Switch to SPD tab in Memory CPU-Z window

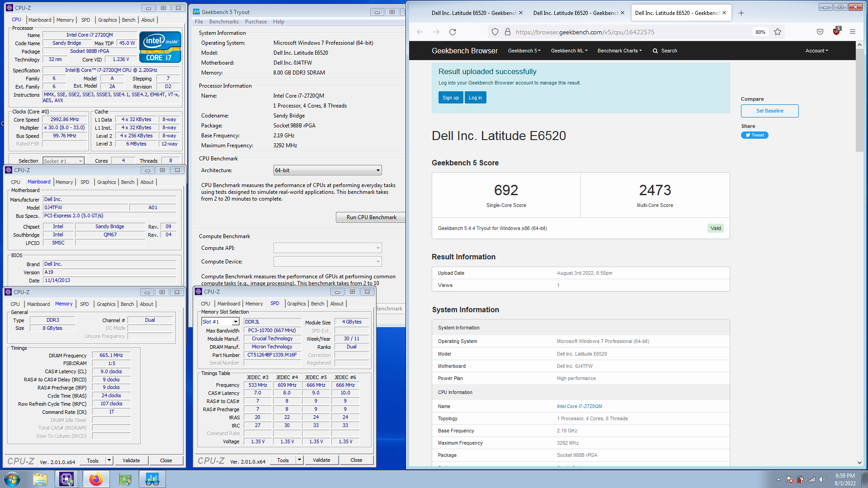(85, 304)
